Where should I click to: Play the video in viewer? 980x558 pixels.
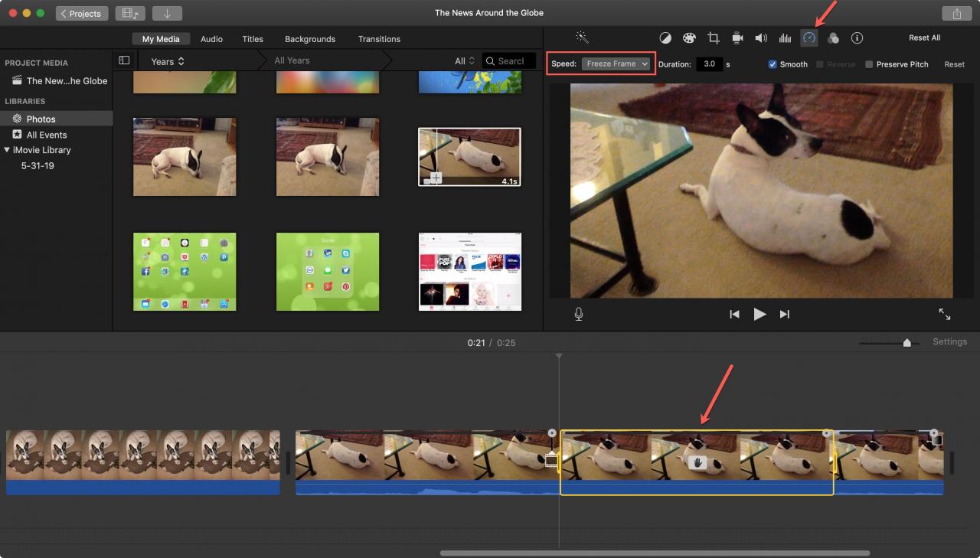[x=759, y=314]
